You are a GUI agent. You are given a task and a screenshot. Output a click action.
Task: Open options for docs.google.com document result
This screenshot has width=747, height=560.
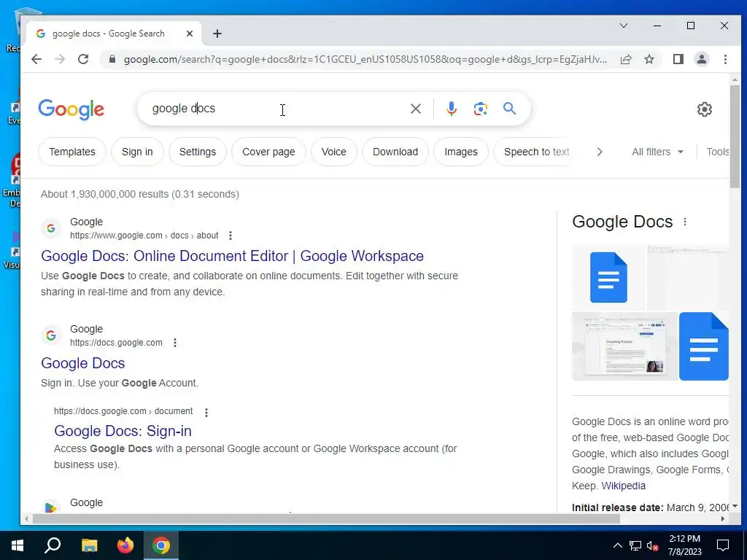[x=206, y=413]
